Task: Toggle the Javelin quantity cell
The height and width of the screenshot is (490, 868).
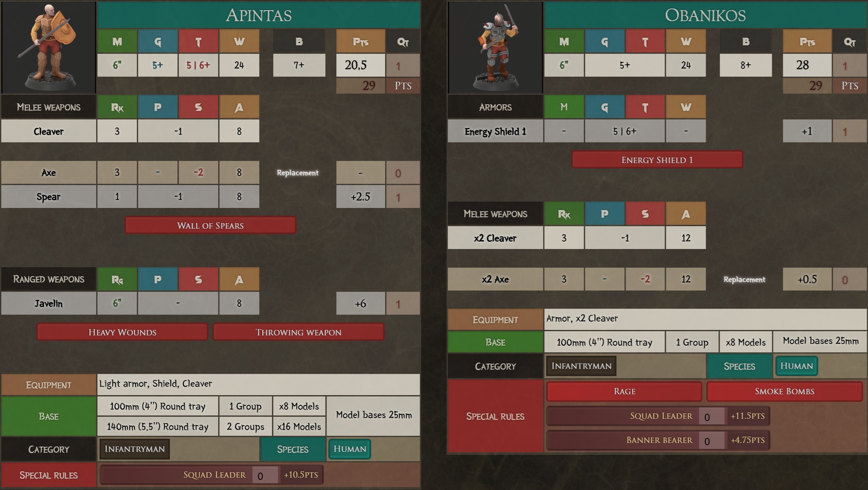Action: point(402,304)
